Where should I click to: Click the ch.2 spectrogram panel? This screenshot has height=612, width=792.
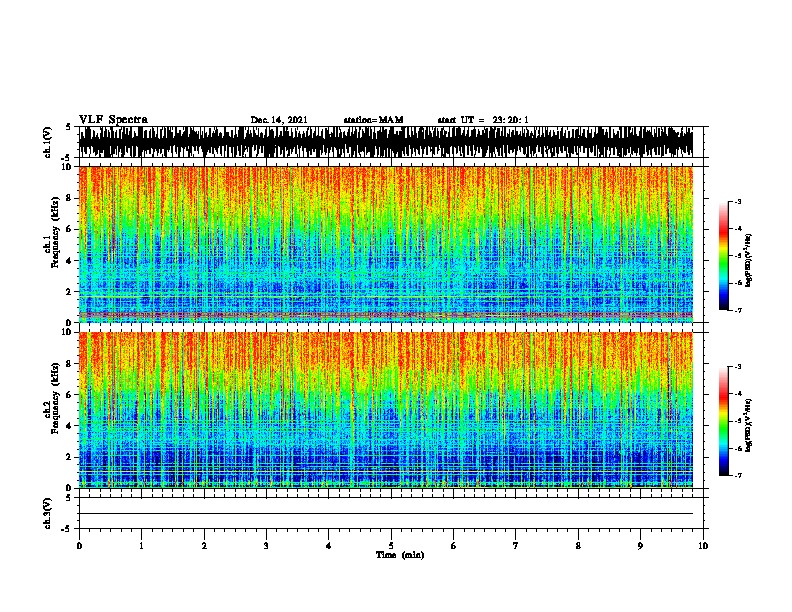point(385,410)
